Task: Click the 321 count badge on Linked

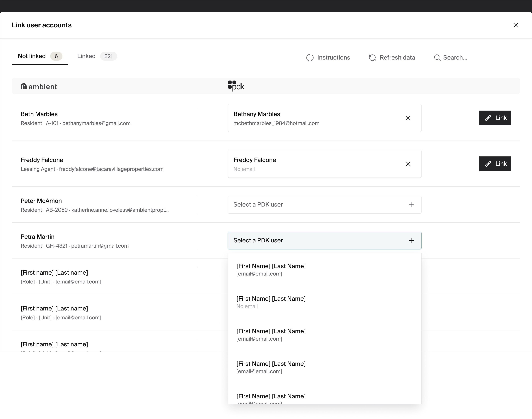Action: (108, 56)
